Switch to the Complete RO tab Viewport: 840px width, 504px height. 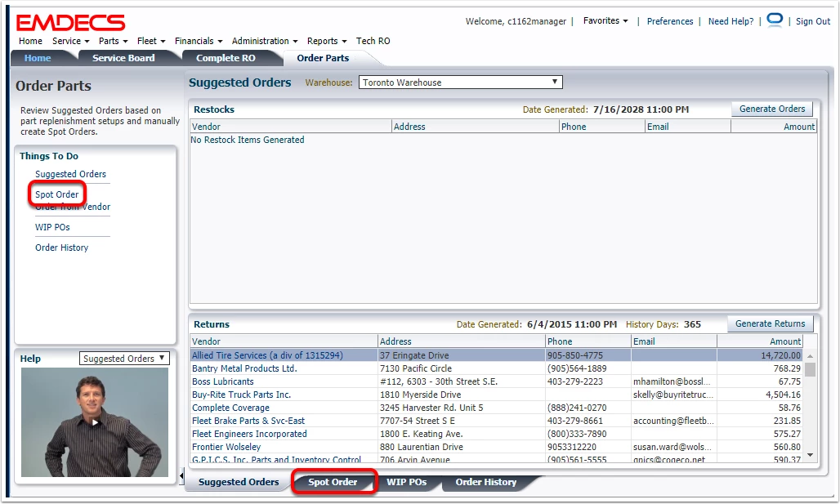click(x=226, y=58)
